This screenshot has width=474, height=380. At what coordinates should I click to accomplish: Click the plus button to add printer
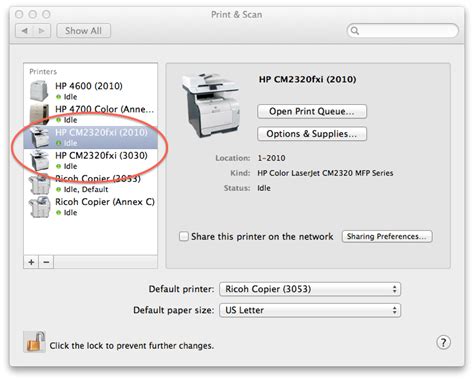click(x=31, y=262)
